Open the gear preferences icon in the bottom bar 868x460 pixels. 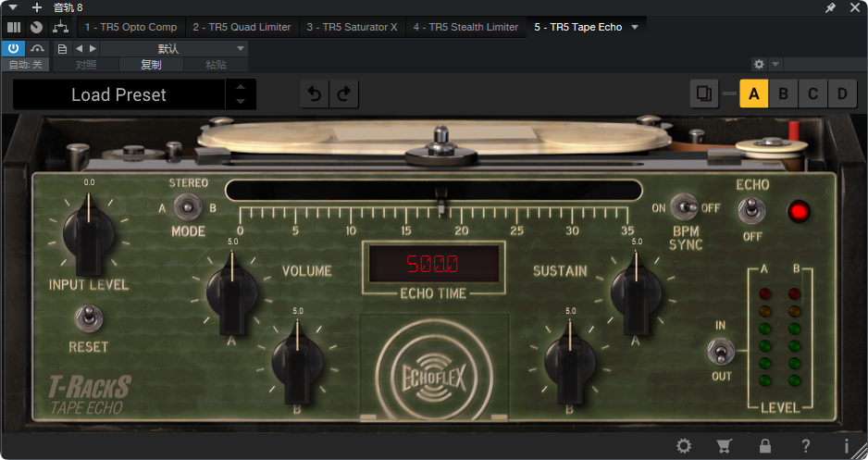click(x=684, y=445)
